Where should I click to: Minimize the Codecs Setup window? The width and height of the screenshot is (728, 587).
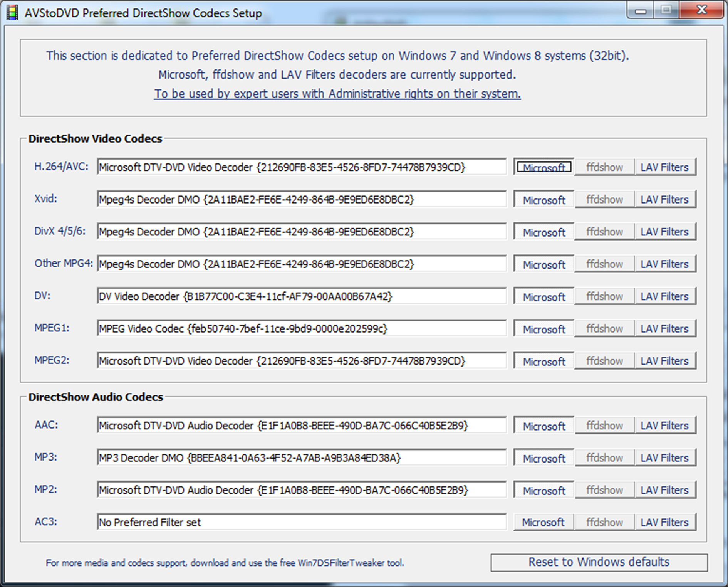coord(640,10)
